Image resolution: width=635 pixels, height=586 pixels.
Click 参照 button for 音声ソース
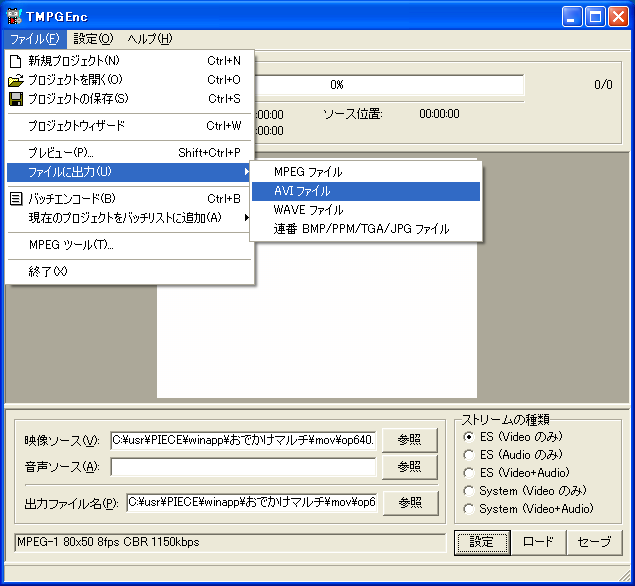coord(410,467)
